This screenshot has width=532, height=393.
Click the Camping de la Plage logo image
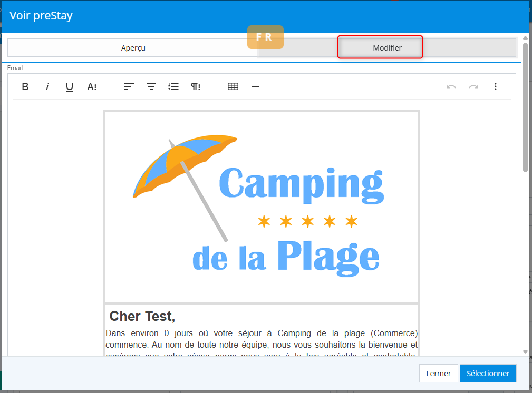click(262, 207)
